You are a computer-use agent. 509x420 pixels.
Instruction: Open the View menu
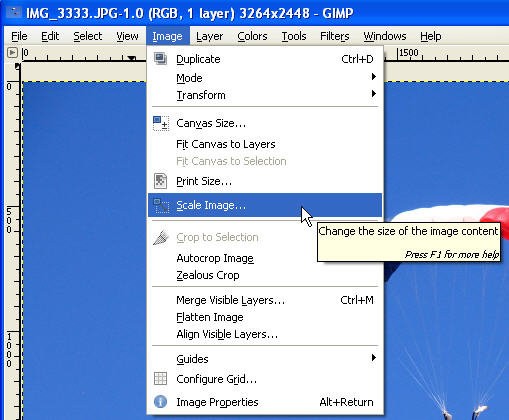click(127, 36)
